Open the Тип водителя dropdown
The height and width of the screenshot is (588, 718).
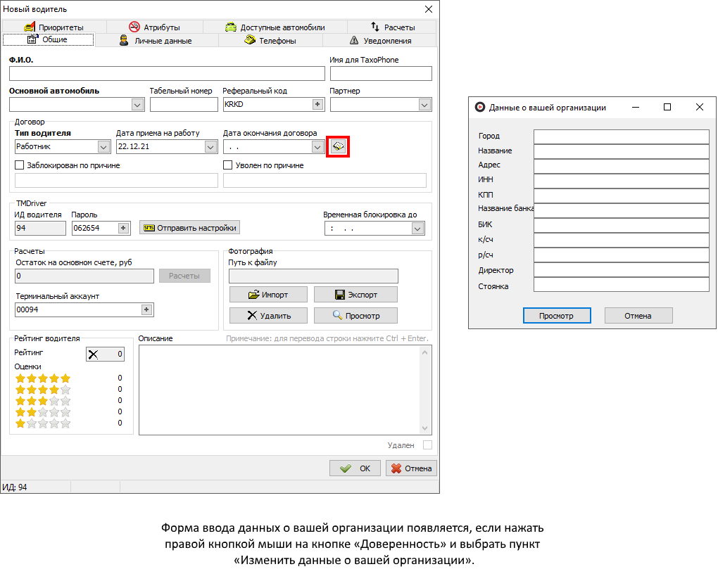(103, 147)
